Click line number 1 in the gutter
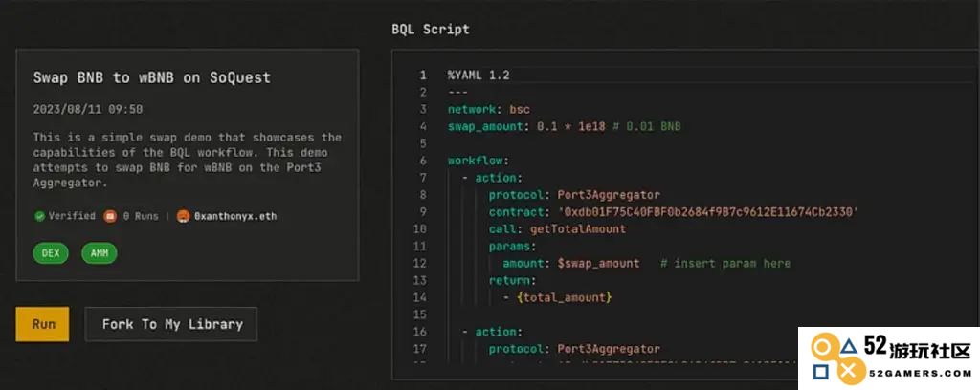This screenshot has width=980, height=390. 422,76
